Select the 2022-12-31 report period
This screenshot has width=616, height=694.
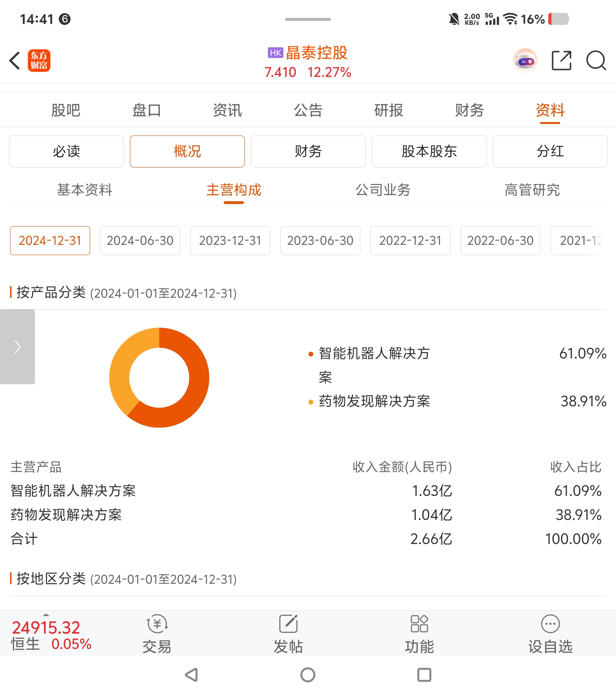pyautogui.click(x=410, y=240)
